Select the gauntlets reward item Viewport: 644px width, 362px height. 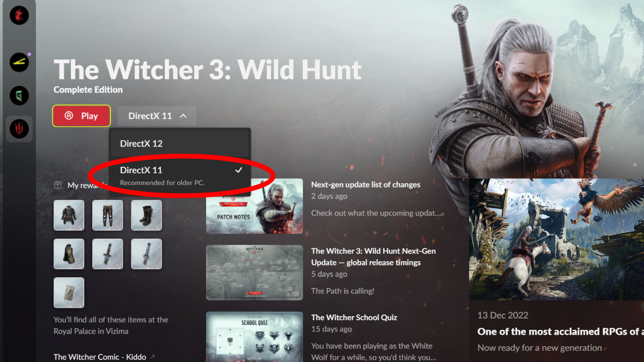(x=69, y=254)
